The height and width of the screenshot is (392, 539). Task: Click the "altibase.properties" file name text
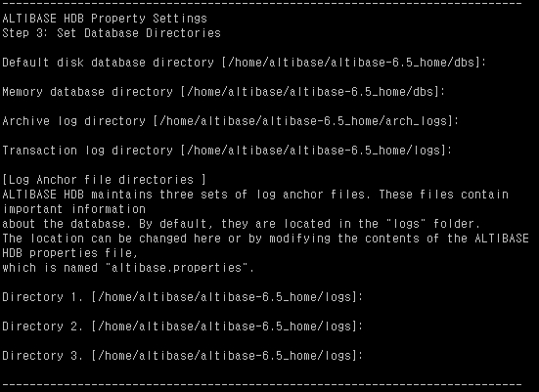point(180,268)
